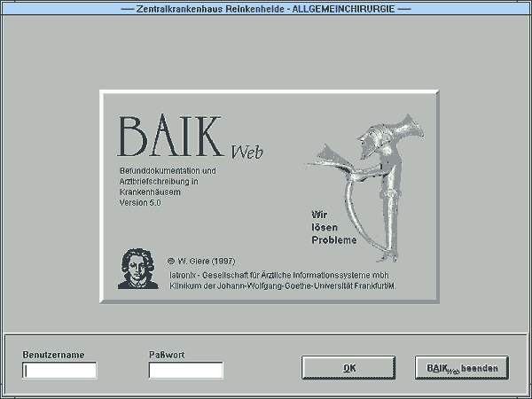Click the Benutzername label

pyautogui.click(x=53, y=355)
